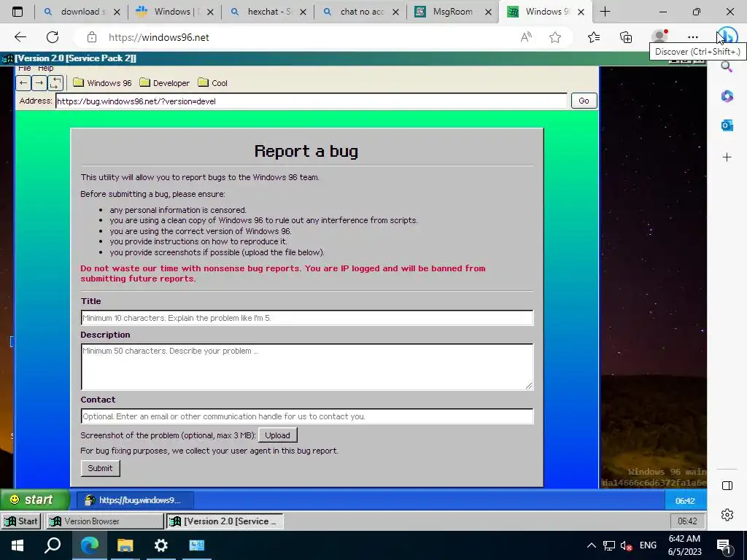Open the XP-style green start button
The width and height of the screenshot is (747, 560).
pos(34,500)
